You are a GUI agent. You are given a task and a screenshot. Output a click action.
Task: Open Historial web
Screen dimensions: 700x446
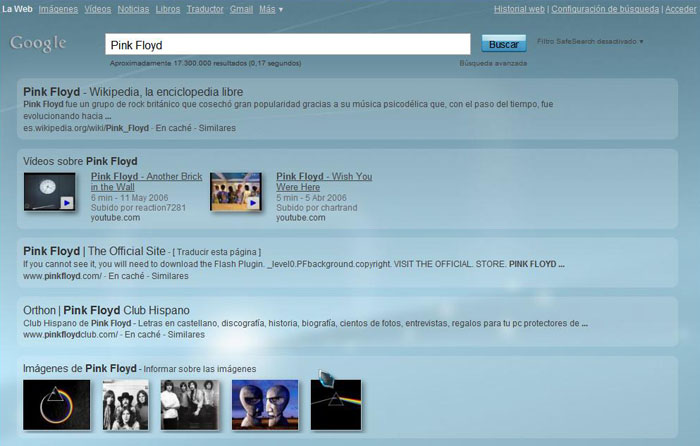click(519, 9)
